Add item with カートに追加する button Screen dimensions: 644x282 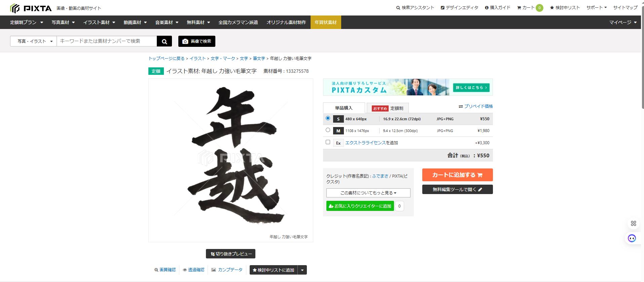point(457,175)
